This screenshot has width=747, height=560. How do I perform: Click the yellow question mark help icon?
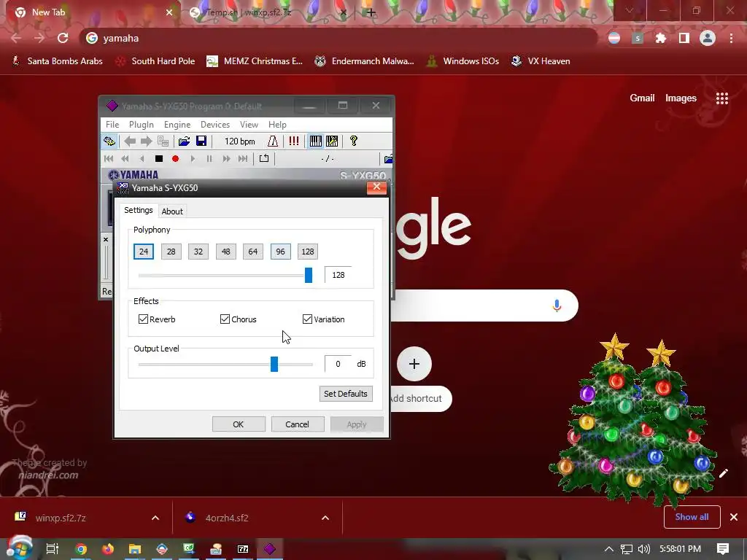[354, 141]
